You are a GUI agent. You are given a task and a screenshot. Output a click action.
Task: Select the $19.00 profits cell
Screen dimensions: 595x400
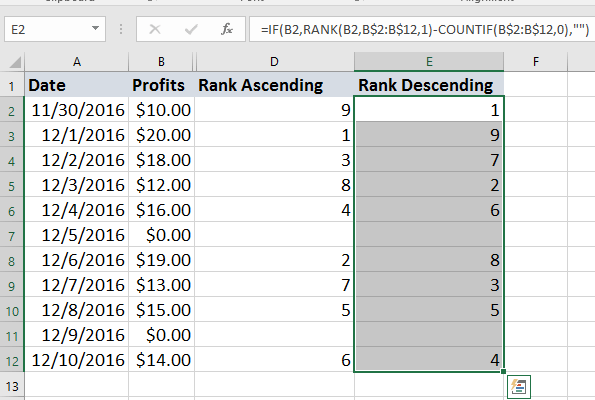point(162,260)
